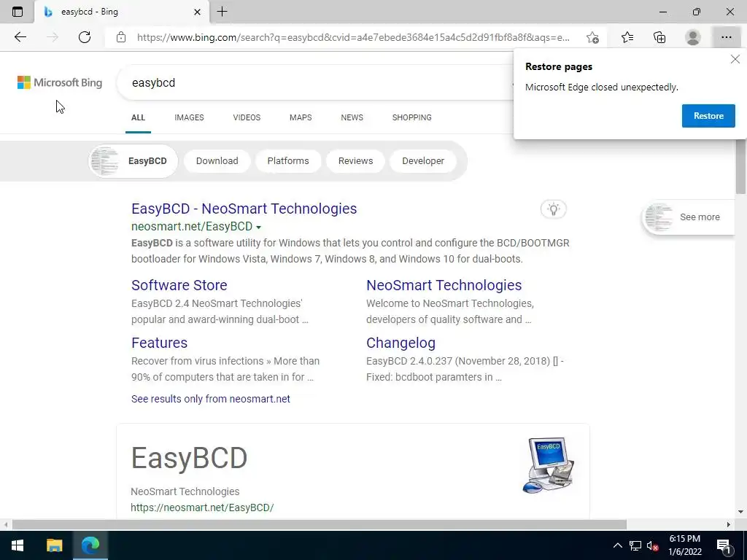This screenshot has height=560, width=747.
Task: Open the Favorites list
Action: (627, 37)
